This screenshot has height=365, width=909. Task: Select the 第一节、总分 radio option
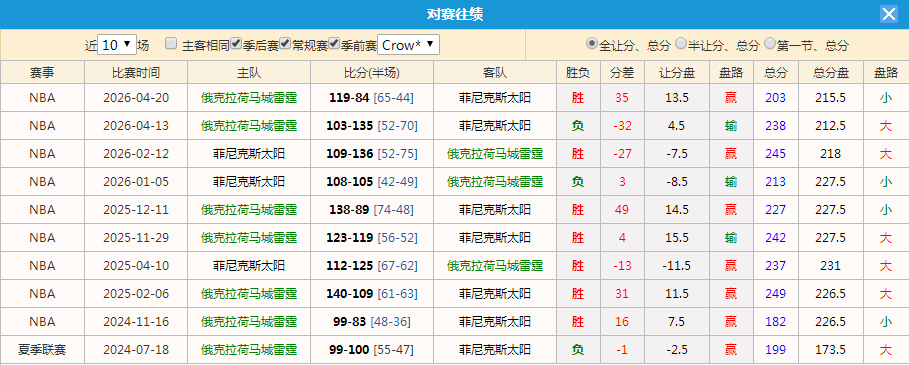(769, 43)
